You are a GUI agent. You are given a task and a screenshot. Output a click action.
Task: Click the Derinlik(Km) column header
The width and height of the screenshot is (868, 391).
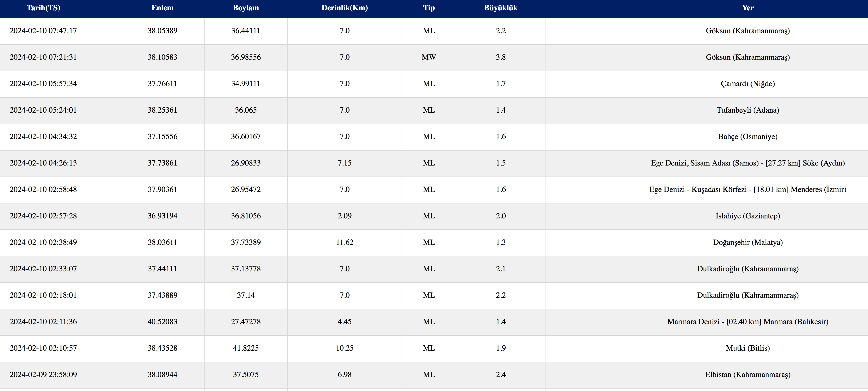[x=344, y=8]
